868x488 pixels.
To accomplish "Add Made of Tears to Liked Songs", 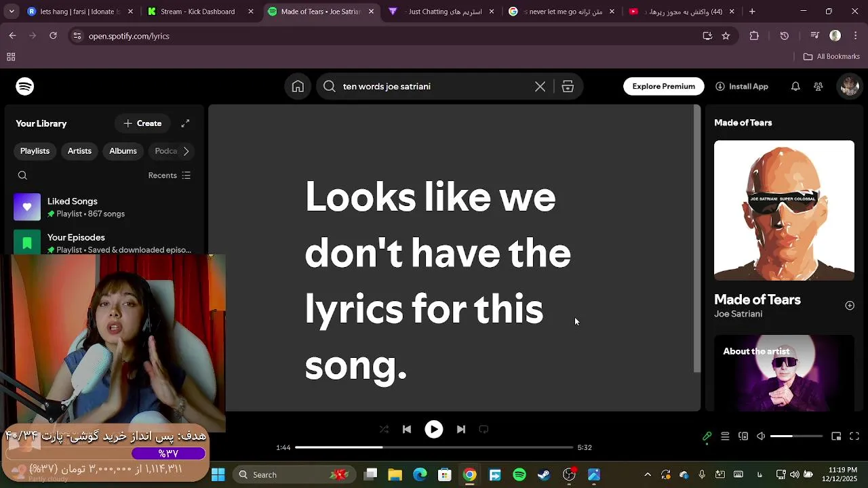I will tap(850, 306).
